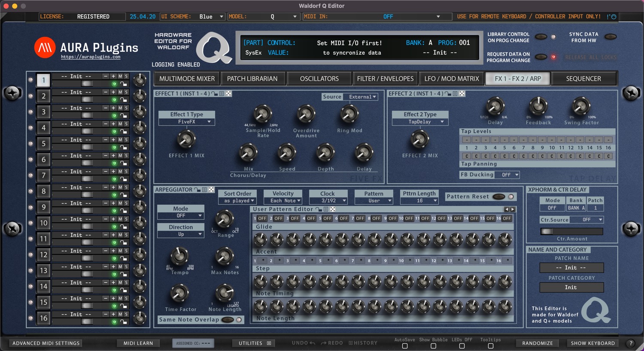The height and width of the screenshot is (351, 644).
Task: Click the plus button on part 2
Action: 113,92
